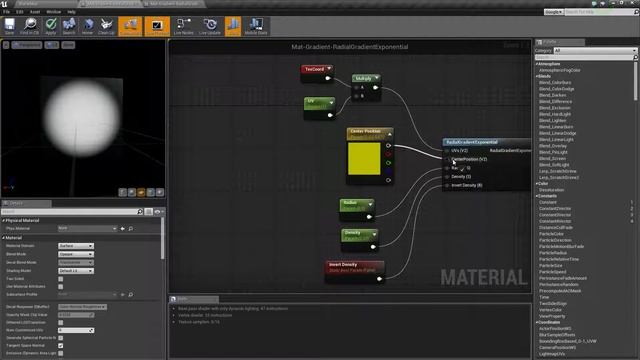Open the Window menu

tap(53, 12)
